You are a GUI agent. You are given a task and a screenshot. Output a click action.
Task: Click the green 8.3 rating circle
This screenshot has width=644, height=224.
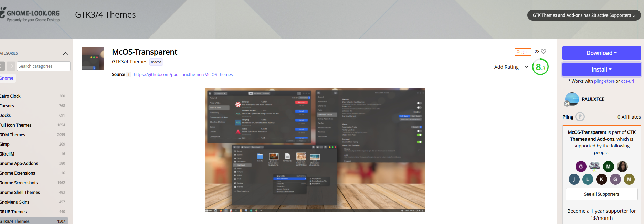point(540,67)
